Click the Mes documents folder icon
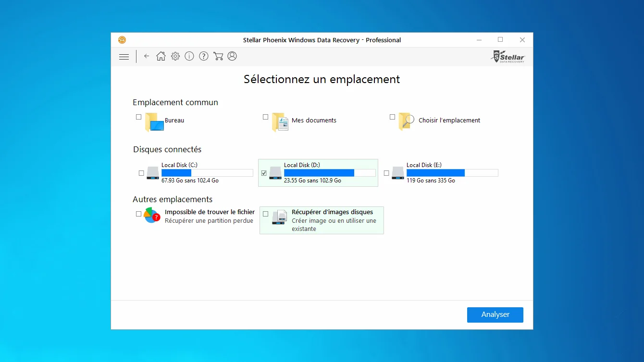 (280, 122)
